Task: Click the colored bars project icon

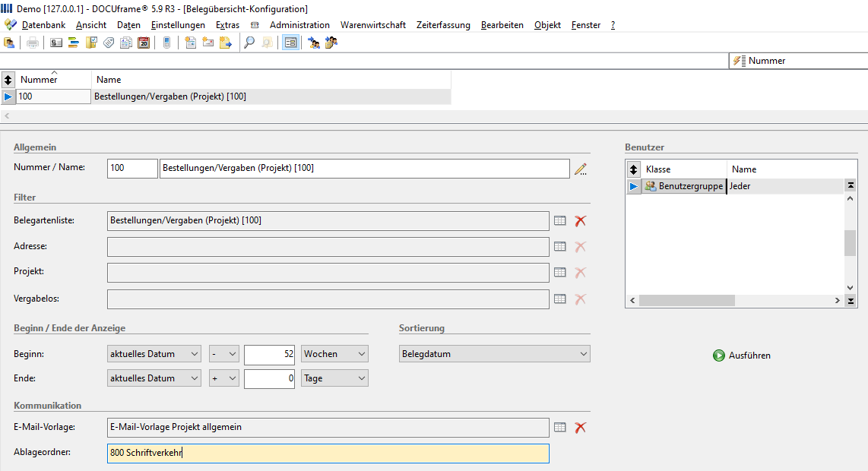Action: pos(74,43)
